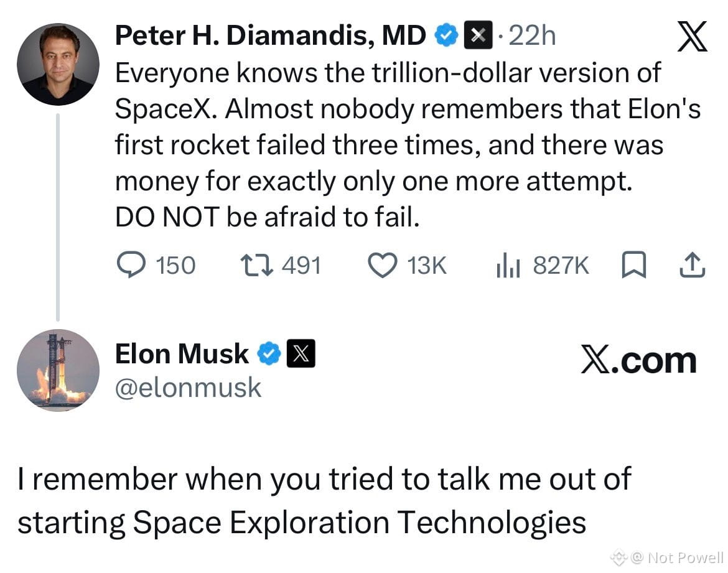Click the Elon Musk display name

182,354
